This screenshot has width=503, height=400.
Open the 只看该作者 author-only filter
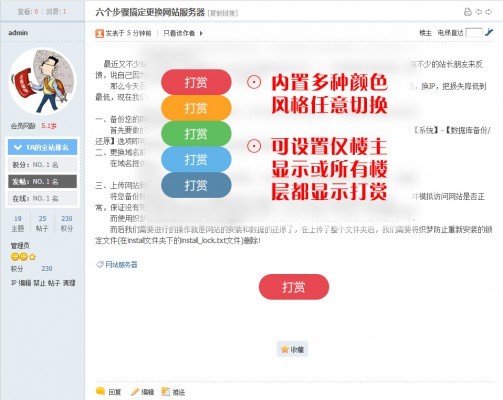pos(179,33)
